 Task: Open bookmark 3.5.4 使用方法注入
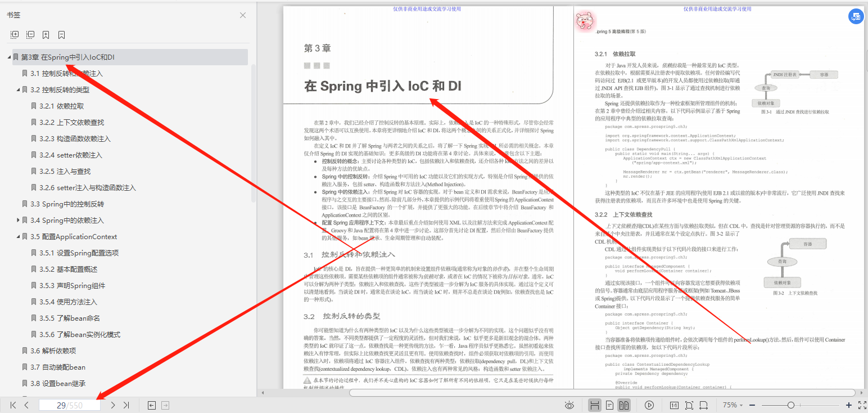pyautogui.click(x=68, y=302)
